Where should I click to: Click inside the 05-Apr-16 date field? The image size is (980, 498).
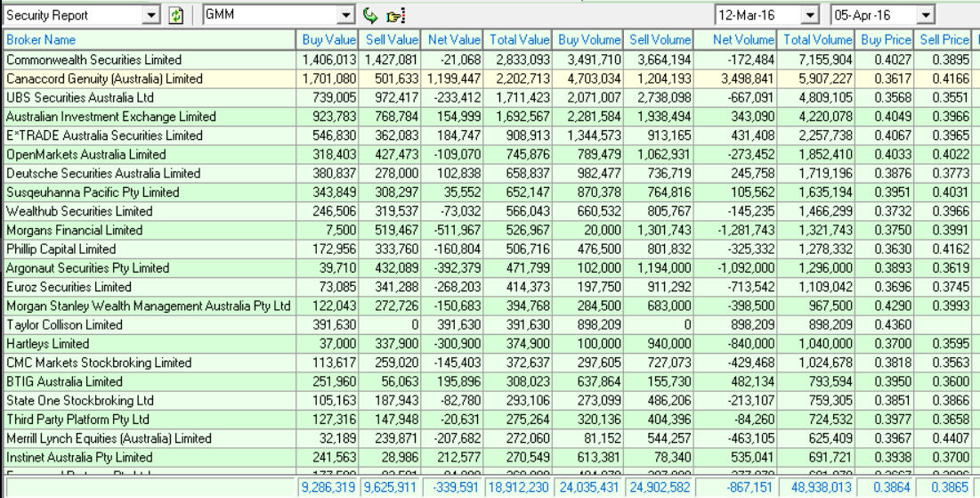click(874, 15)
